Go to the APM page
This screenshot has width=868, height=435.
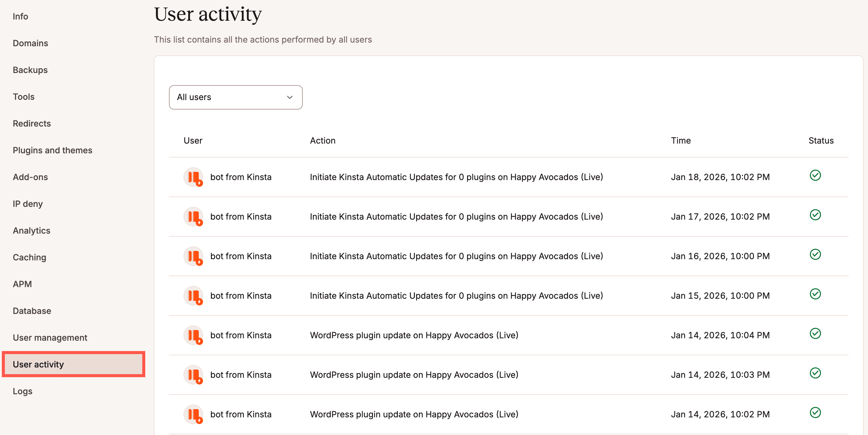click(x=22, y=284)
